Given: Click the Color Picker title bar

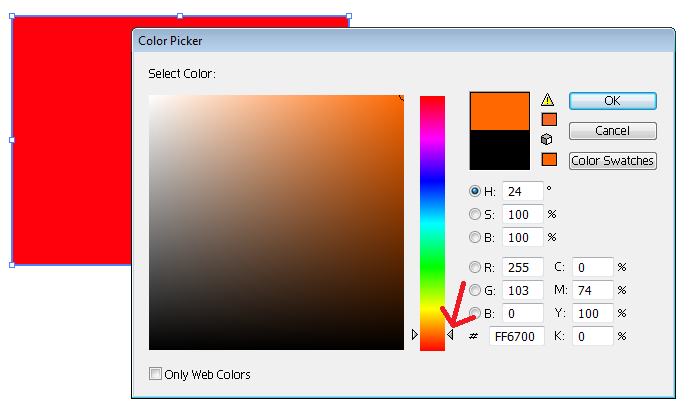Looking at the screenshot, I should (x=403, y=41).
